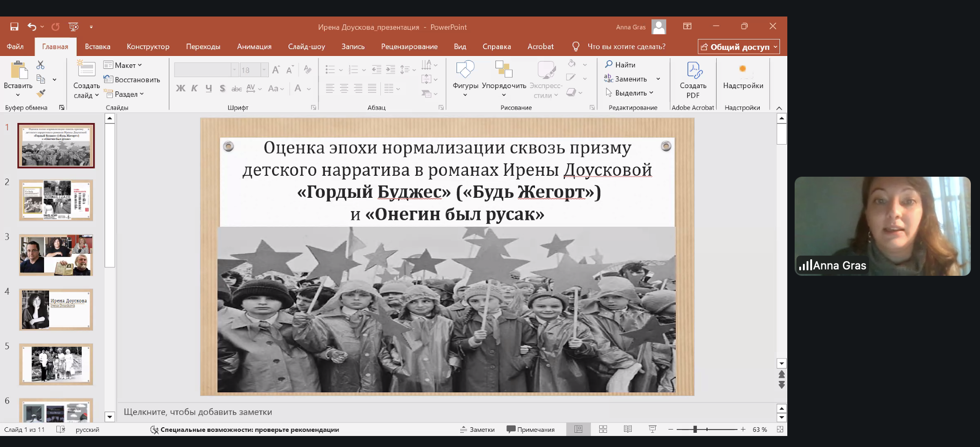Click the Format Painter brush icon

(41, 93)
